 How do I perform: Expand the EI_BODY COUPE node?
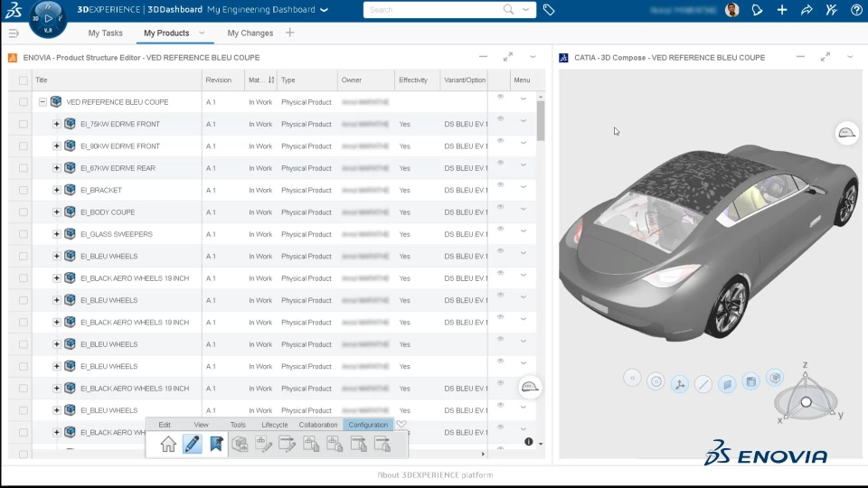point(56,211)
